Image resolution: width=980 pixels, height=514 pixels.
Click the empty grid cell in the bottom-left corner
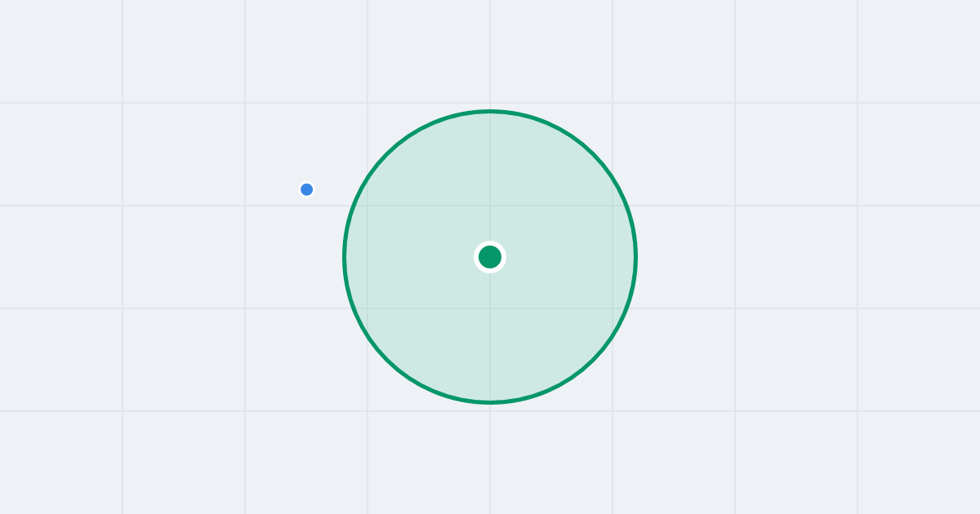point(61,463)
